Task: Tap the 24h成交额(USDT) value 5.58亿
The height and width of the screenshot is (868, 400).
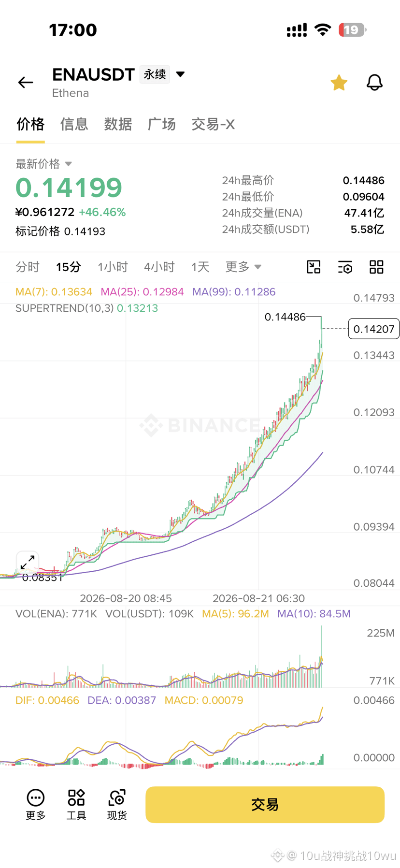Action: [367, 230]
